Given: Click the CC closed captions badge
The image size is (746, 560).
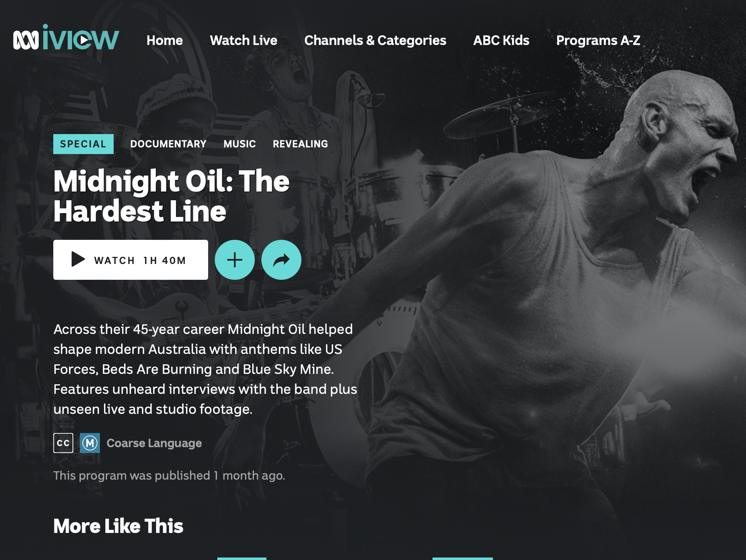Looking at the screenshot, I should click(x=63, y=443).
